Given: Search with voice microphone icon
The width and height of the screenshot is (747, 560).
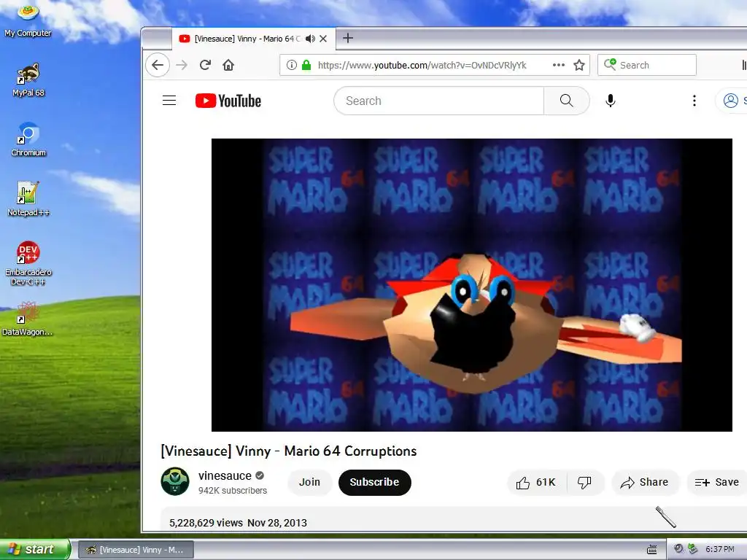Looking at the screenshot, I should tap(611, 101).
